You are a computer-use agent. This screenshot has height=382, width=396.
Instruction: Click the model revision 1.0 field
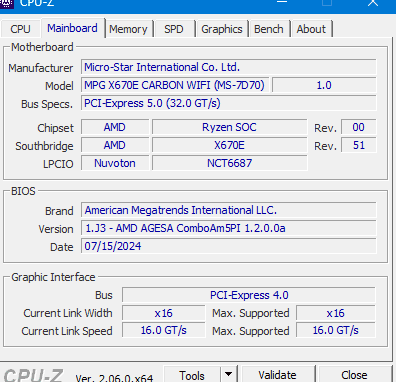tap(324, 85)
